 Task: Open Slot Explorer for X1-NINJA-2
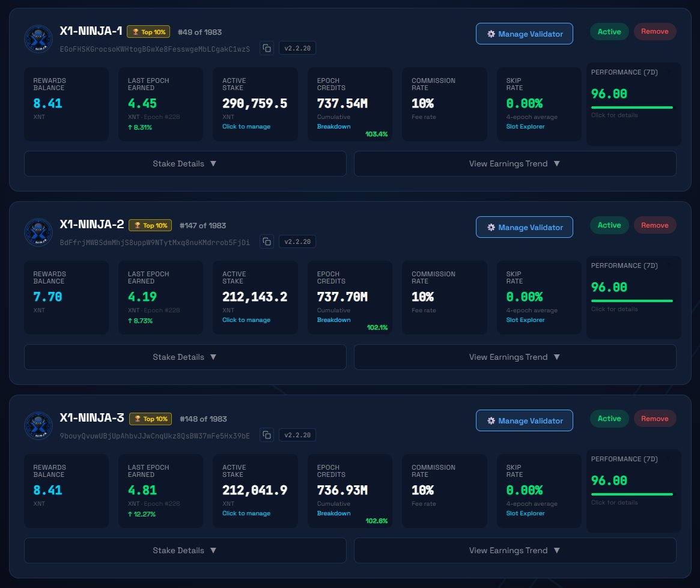[x=525, y=320]
